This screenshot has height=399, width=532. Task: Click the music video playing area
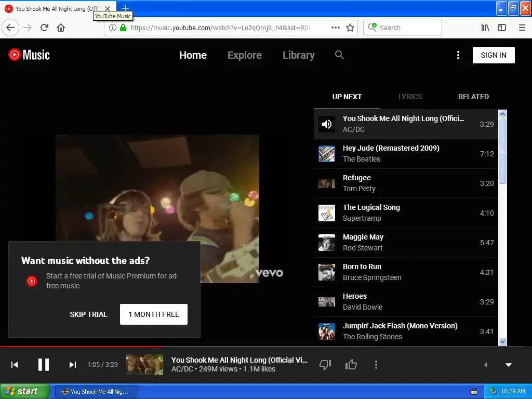click(x=157, y=209)
